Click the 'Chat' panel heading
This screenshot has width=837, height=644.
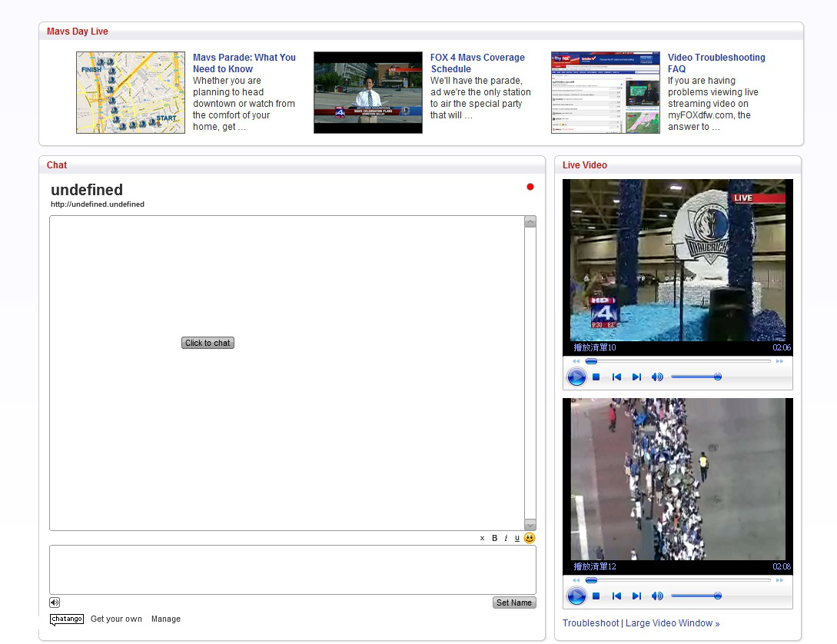[x=57, y=165]
